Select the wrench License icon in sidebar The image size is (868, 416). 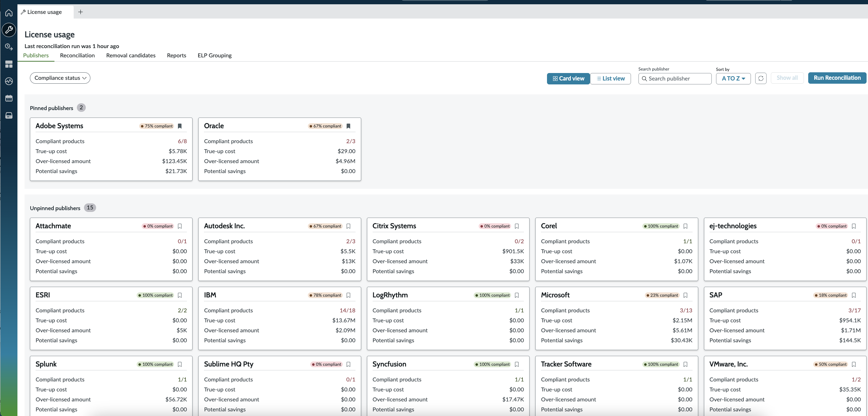9,30
